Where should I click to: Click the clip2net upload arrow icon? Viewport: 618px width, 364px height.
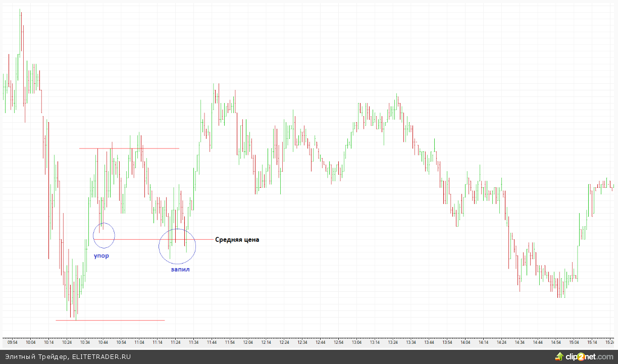coord(559,356)
